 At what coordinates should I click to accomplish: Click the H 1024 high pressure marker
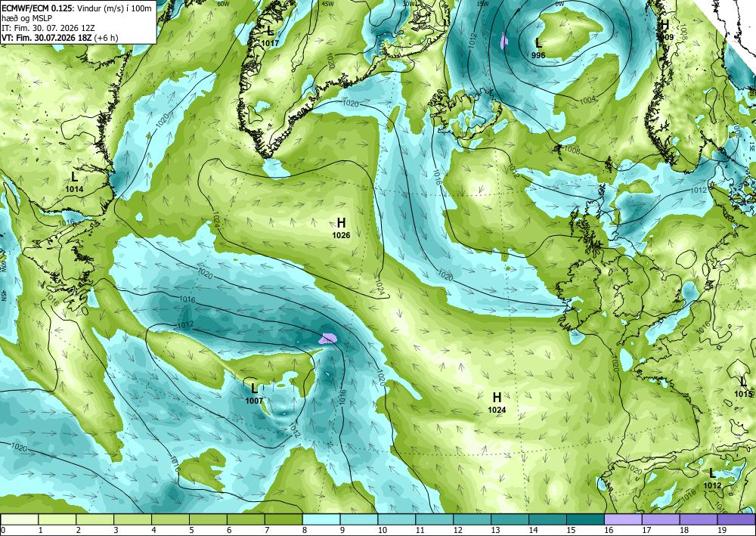[497, 403]
